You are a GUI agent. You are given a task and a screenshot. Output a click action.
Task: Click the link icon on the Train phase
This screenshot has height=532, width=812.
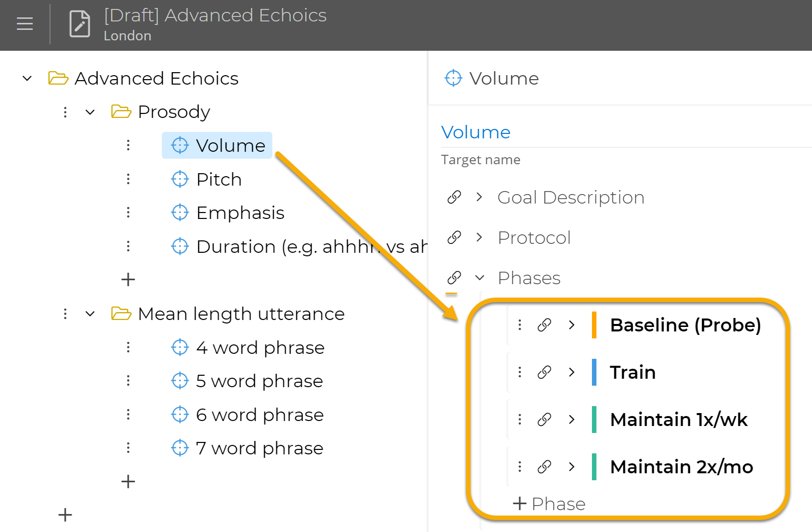(x=544, y=372)
